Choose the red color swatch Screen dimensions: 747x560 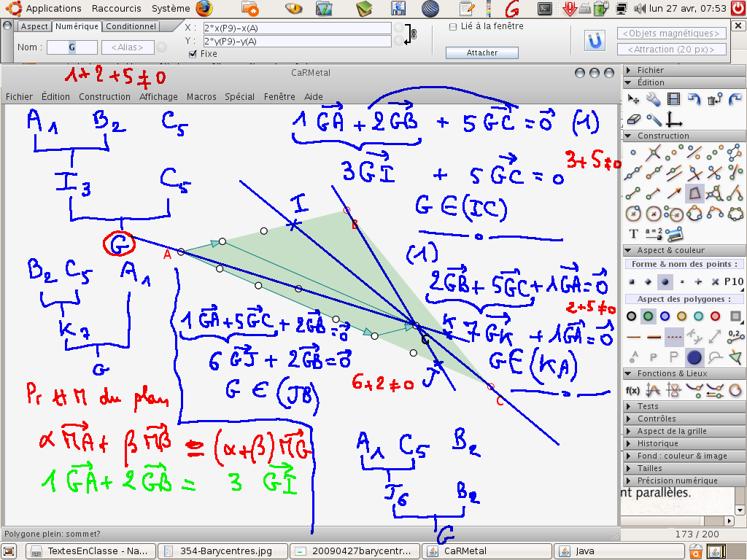pyautogui.click(x=716, y=316)
